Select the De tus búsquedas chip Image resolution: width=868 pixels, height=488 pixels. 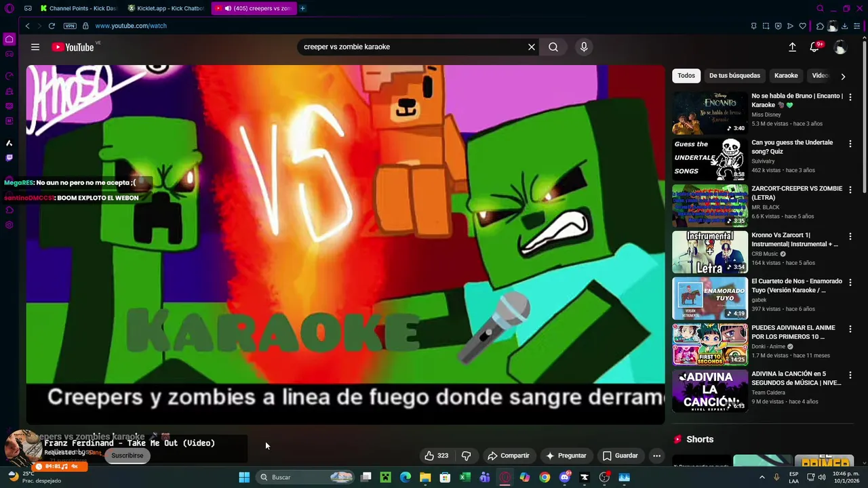(734, 75)
